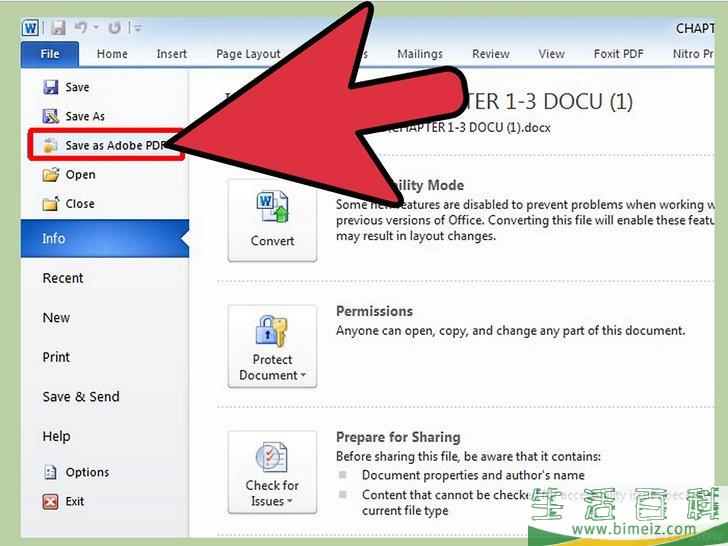Click the 'Options' menu label
The image size is (728, 546).
[87, 472]
